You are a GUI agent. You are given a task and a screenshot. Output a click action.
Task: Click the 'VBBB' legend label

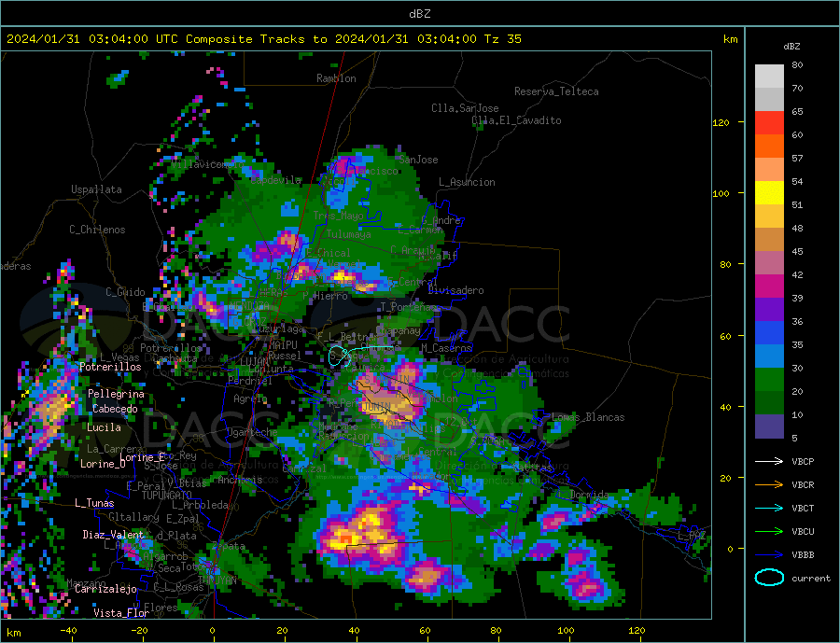pyautogui.click(x=803, y=555)
